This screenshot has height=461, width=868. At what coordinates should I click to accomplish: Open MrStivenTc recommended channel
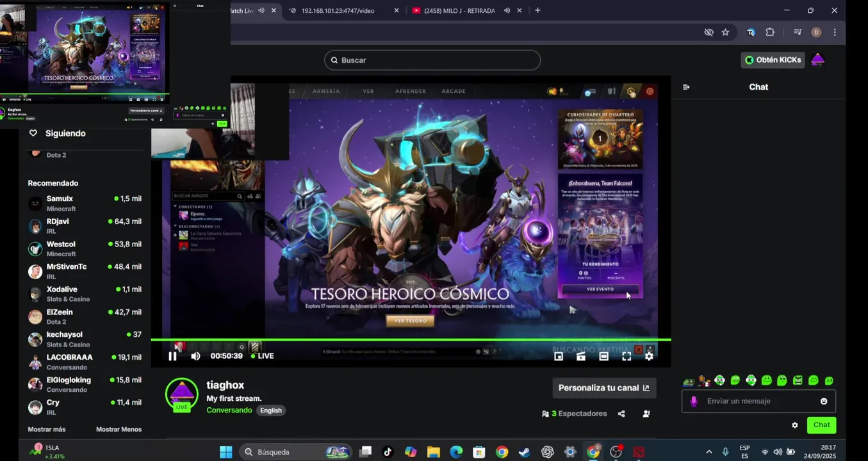pos(85,271)
